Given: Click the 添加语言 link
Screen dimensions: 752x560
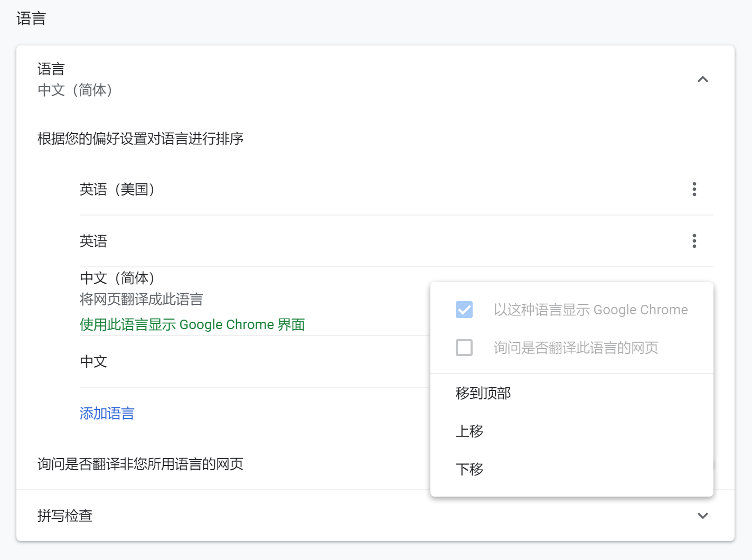Looking at the screenshot, I should pyautogui.click(x=107, y=413).
